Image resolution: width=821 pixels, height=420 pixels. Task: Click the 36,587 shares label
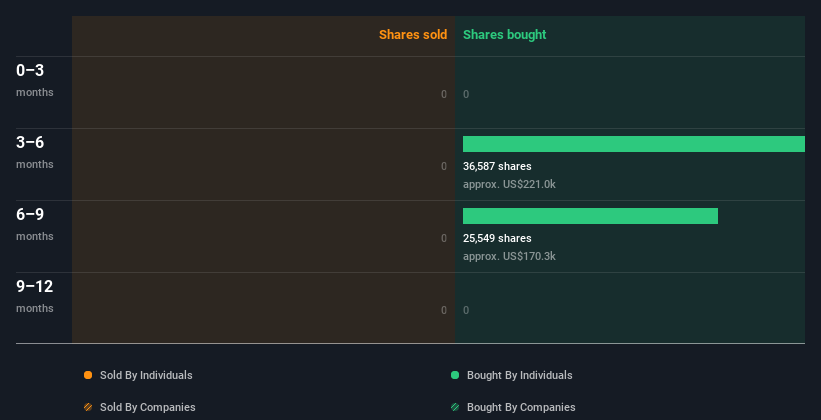(x=497, y=166)
